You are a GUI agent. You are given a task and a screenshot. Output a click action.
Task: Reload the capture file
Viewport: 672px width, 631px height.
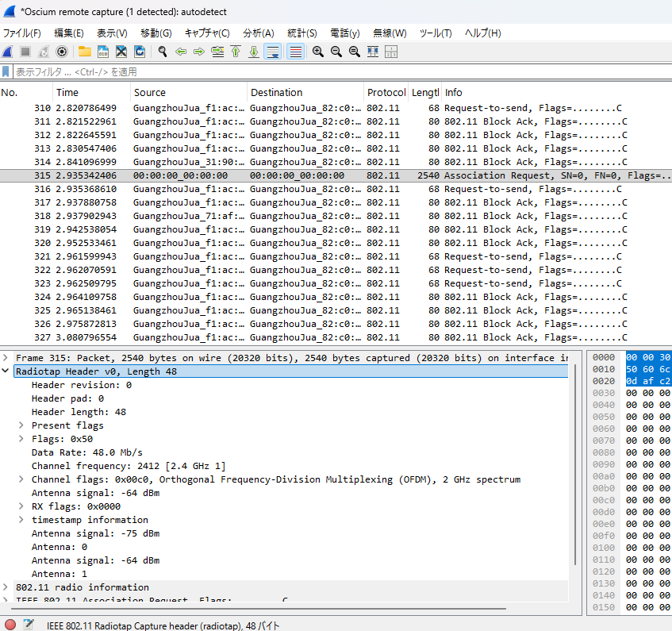point(140,52)
